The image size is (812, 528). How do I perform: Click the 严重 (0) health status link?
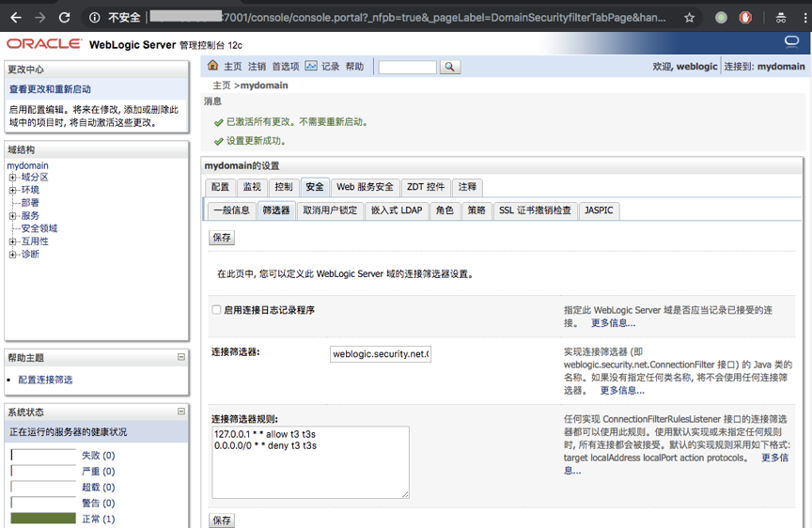pyautogui.click(x=99, y=472)
